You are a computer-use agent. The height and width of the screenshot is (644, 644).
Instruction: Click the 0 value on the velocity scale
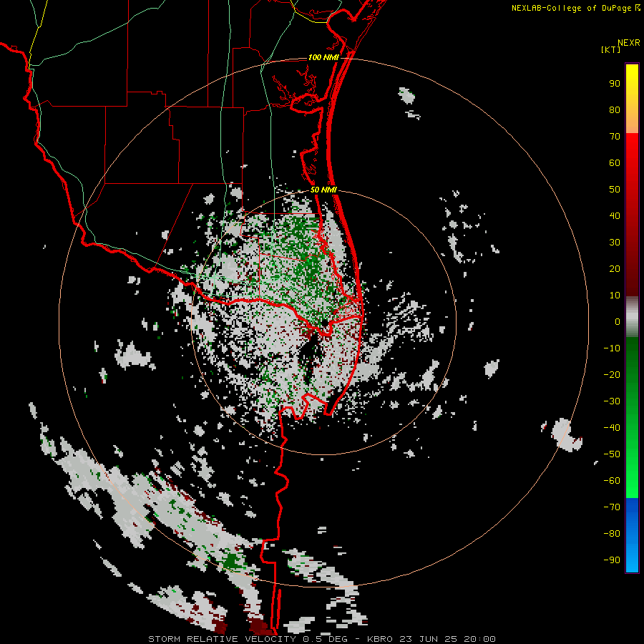pos(618,322)
